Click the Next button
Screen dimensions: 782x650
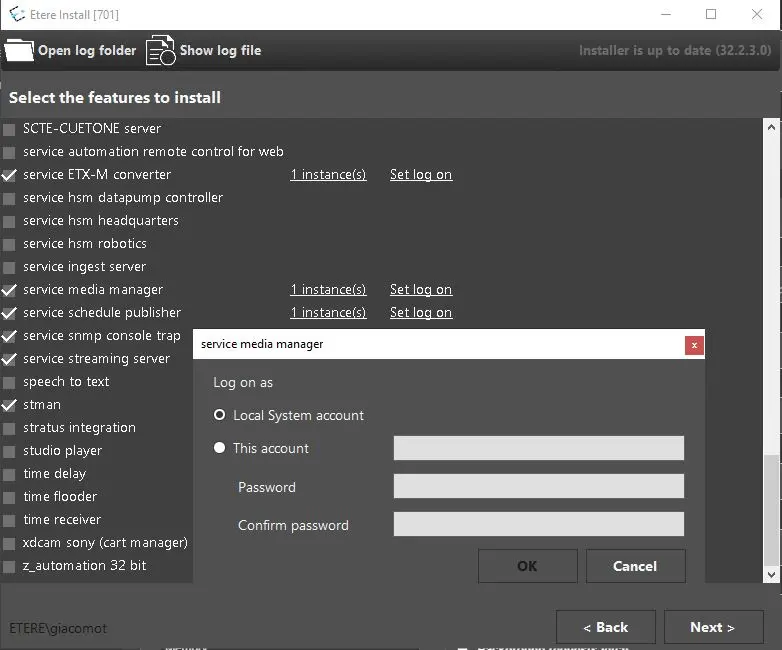[712, 627]
